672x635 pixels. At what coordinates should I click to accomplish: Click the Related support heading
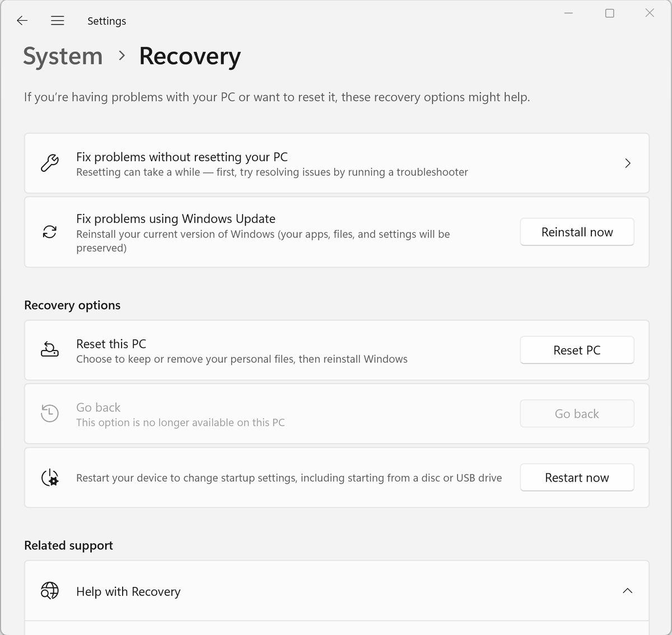[x=68, y=545]
